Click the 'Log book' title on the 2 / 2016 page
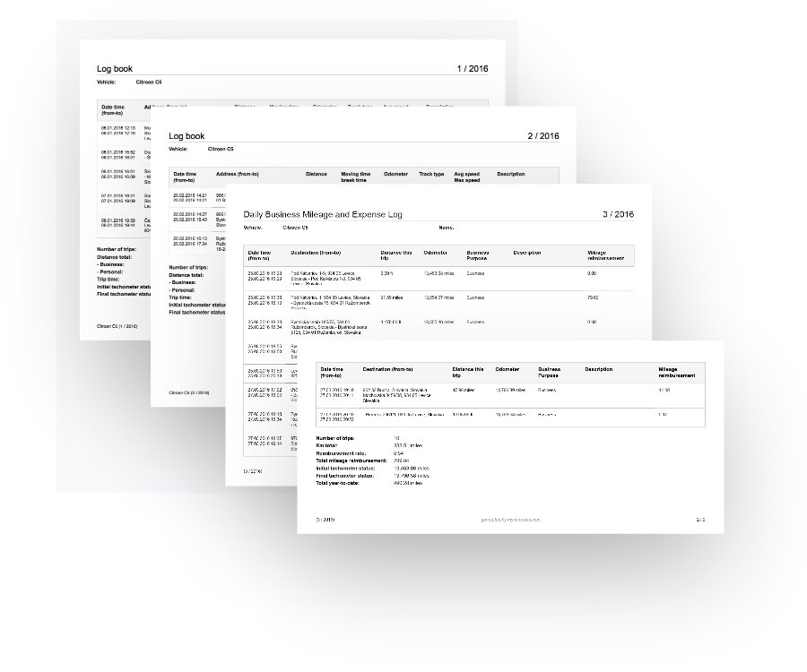The width and height of the screenshot is (807, 672). click(187, 136)
